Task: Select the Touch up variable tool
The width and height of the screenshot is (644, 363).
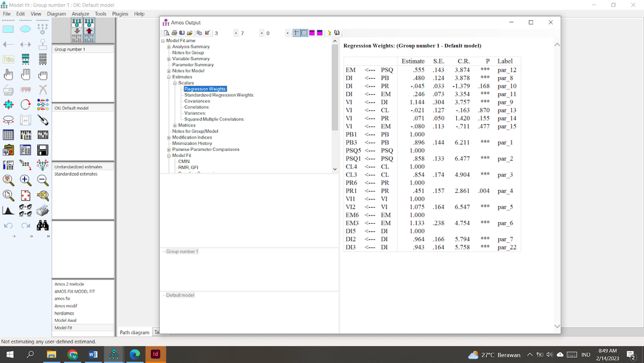Action: click(x=42, y=120)
